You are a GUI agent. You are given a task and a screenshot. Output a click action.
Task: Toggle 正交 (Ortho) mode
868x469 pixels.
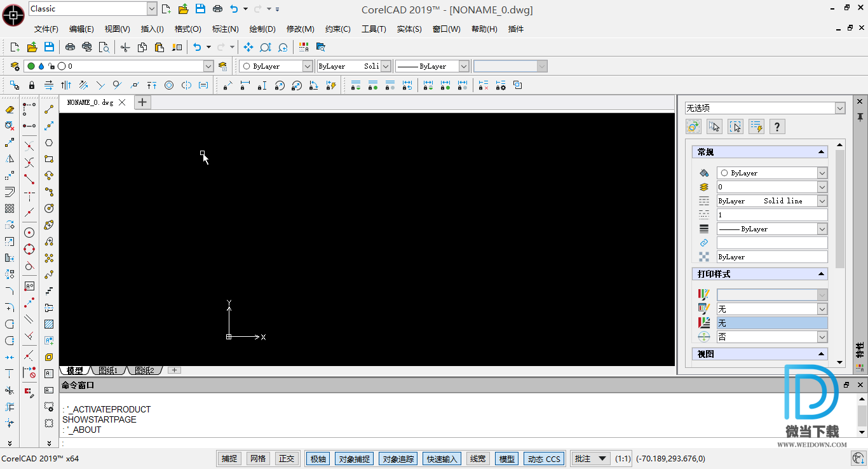287,459
